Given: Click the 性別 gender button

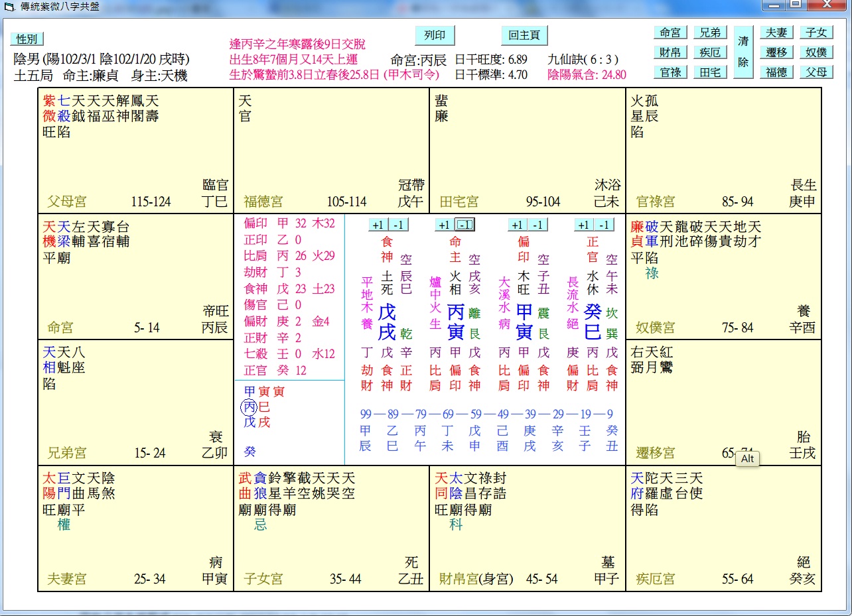Looking at the screenshot, I should click(x=27, y=39).
